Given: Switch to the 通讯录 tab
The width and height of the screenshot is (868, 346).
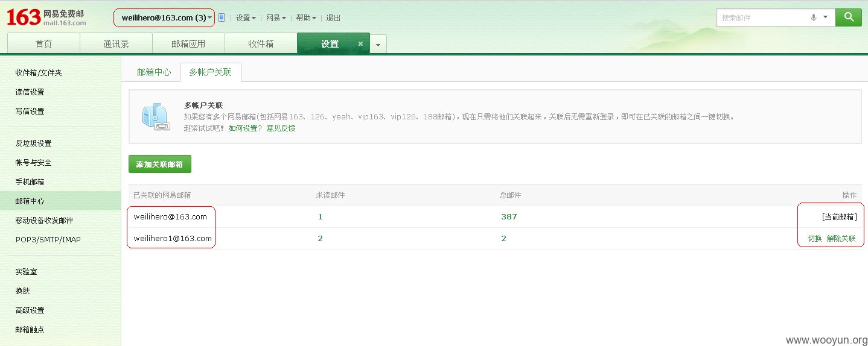Looking at the screenshot, I should (x=116, y=43).
